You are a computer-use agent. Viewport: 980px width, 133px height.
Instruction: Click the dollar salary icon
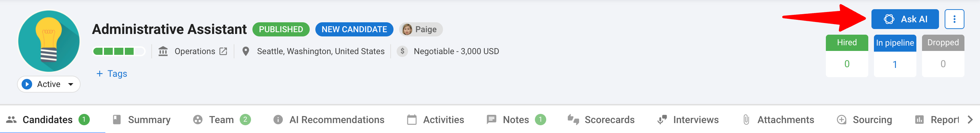coord(402,51)
